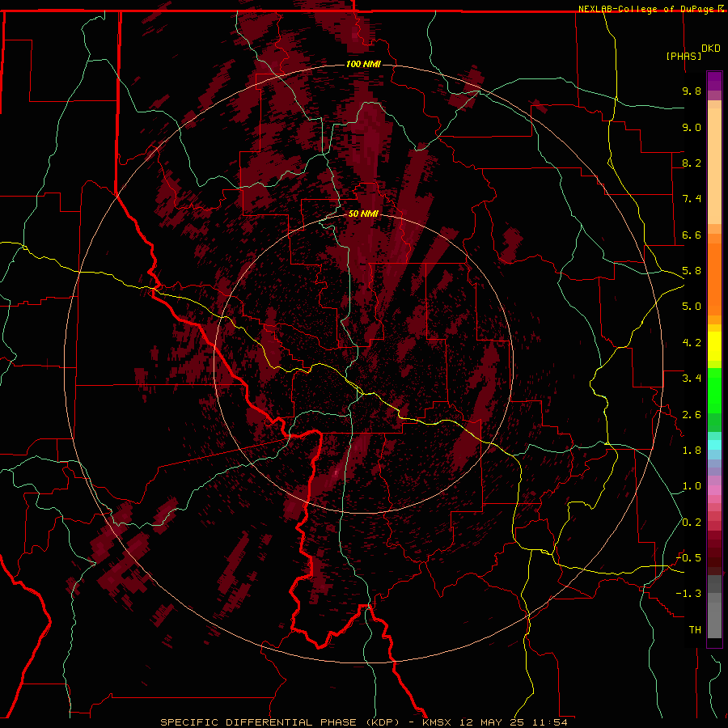Click the peach segment of the color scale
728x728 pixels.
pyautogui.click(x=714, y=166)
